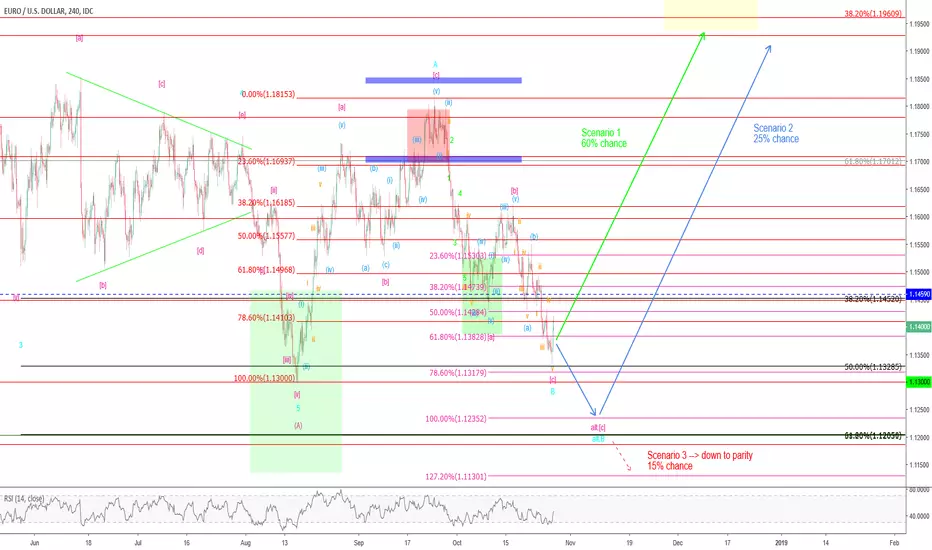Select the 61.80%(1.14968) Fibonacci label
The image size is (932, 550).
(x=266, y=269)
